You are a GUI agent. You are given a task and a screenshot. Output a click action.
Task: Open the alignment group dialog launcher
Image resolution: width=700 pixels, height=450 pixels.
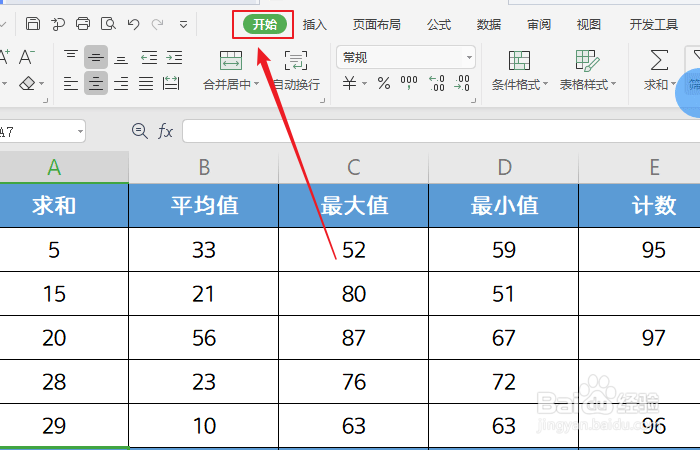(322, 101)
